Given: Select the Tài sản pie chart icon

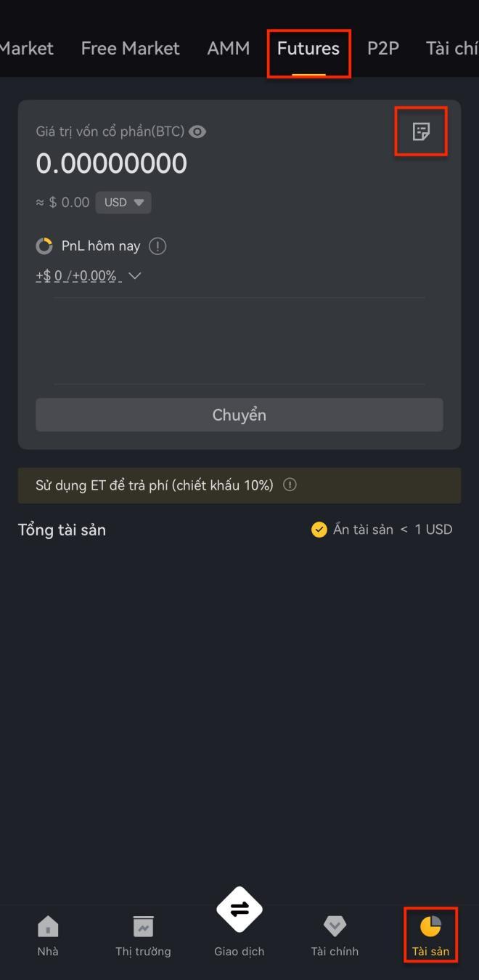Looking at the screenshot, I should click(x=430, y=926).
